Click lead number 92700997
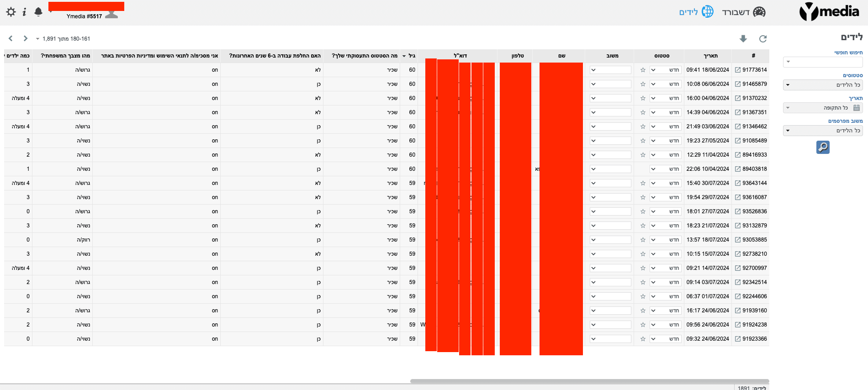Screen dimensions: 868x390 coord(755,268)
